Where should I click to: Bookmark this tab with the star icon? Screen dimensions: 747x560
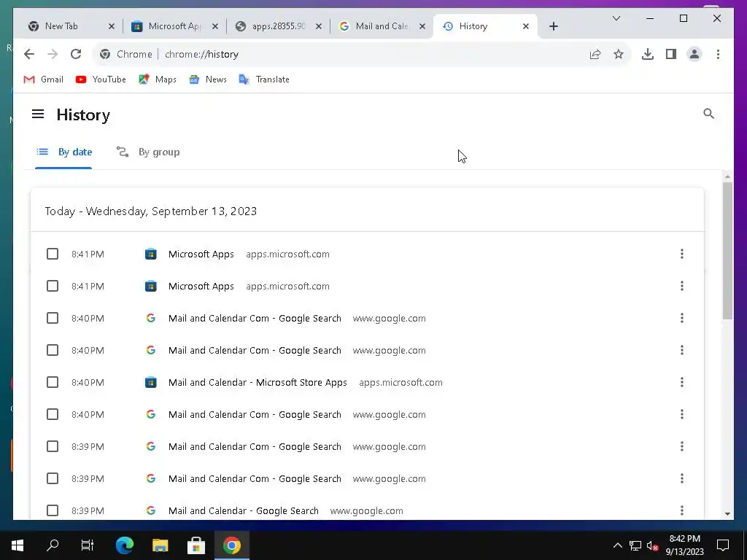click(x=619, y=54)
